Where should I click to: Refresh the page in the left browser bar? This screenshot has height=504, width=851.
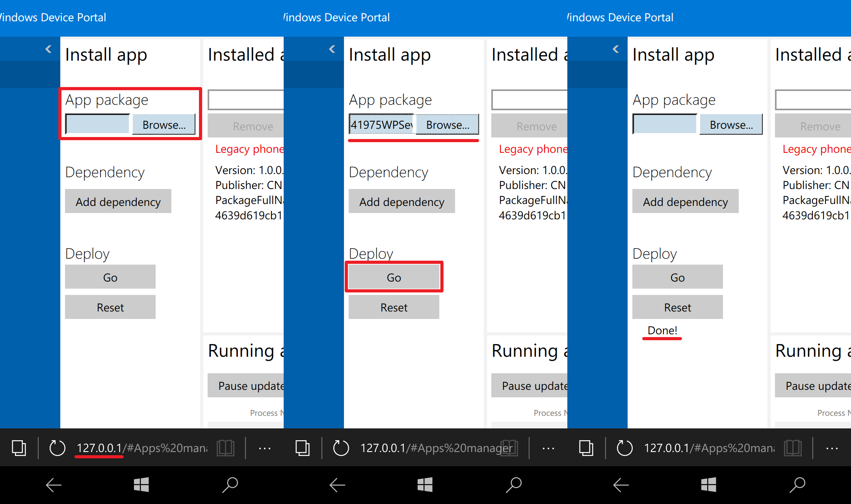(x=57, y=448)
